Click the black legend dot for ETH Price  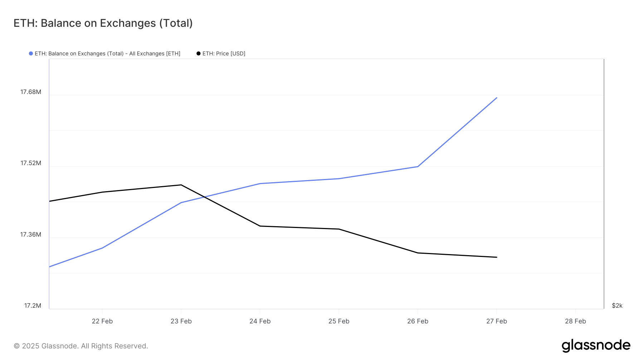tap(199, 54)
